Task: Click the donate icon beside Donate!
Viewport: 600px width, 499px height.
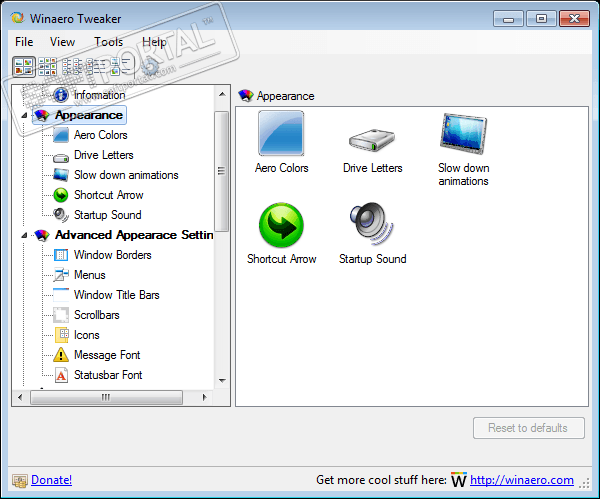Action: pos(20,480)
